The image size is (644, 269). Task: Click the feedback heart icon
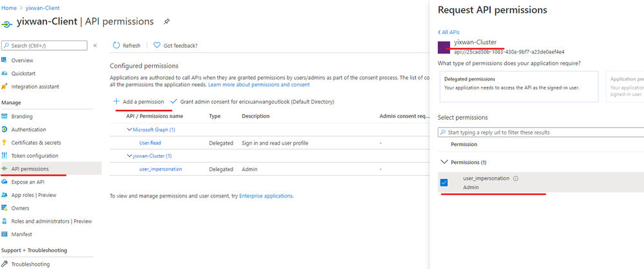[157, 46]
